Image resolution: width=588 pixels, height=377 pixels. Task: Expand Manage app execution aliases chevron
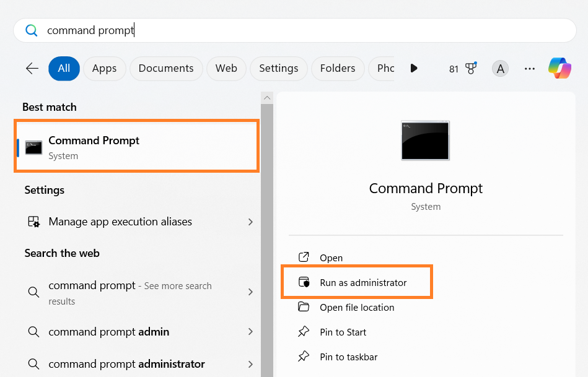pos(250,222)
